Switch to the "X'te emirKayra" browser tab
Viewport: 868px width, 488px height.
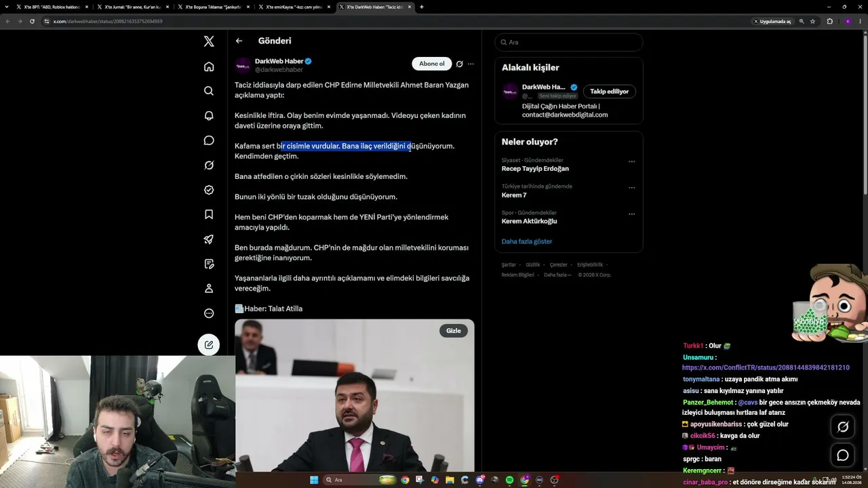(295, 7)
